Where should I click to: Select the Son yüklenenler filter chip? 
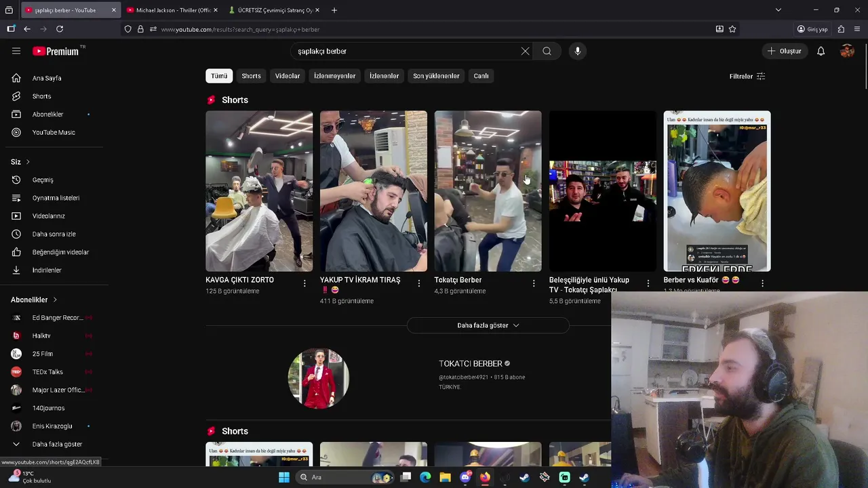436,76
